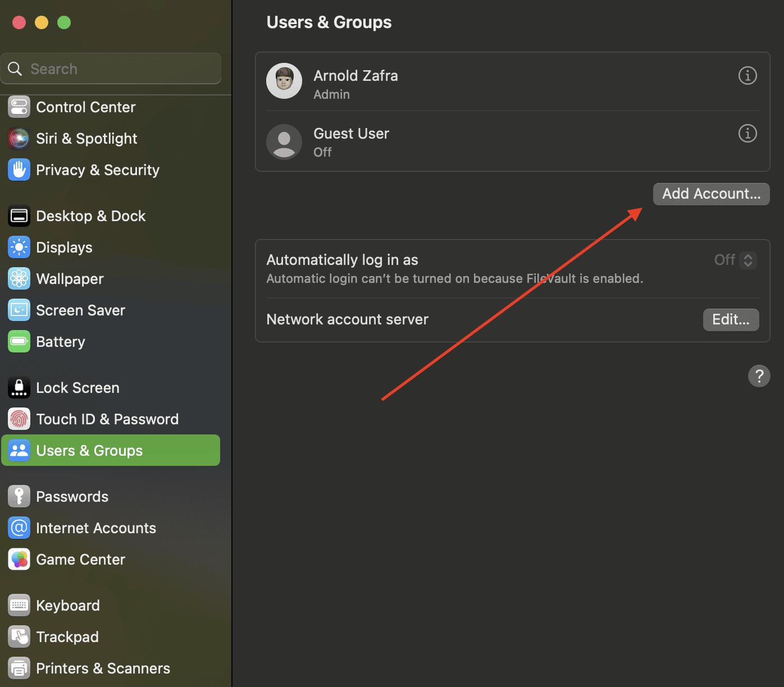Click the Touch ID fingerprint icon
The height and width of the screenshot is (687, 784).
click(19, 419)
